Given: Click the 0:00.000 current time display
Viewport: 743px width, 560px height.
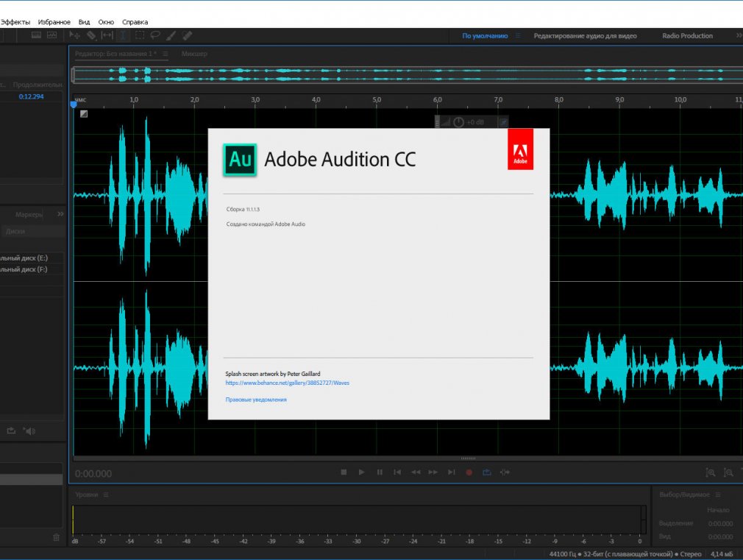Looking at the screenshot, I should click(93, 474).
